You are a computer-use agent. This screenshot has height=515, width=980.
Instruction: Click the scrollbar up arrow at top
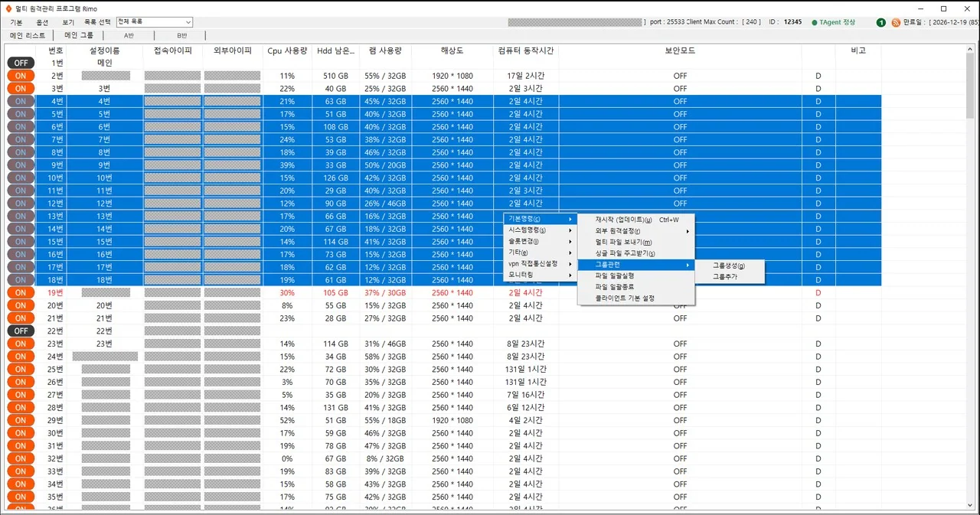pos(970,48)
